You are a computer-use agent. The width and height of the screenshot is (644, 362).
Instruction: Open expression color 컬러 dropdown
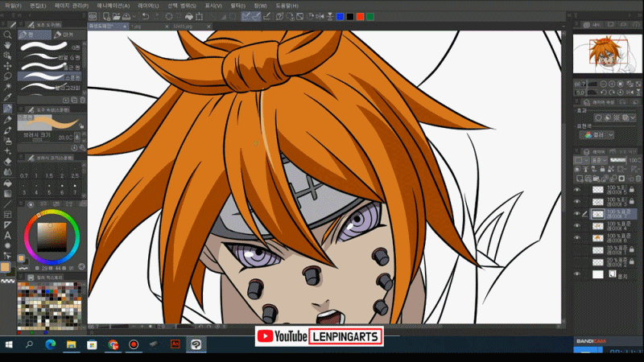pos(597,134)
